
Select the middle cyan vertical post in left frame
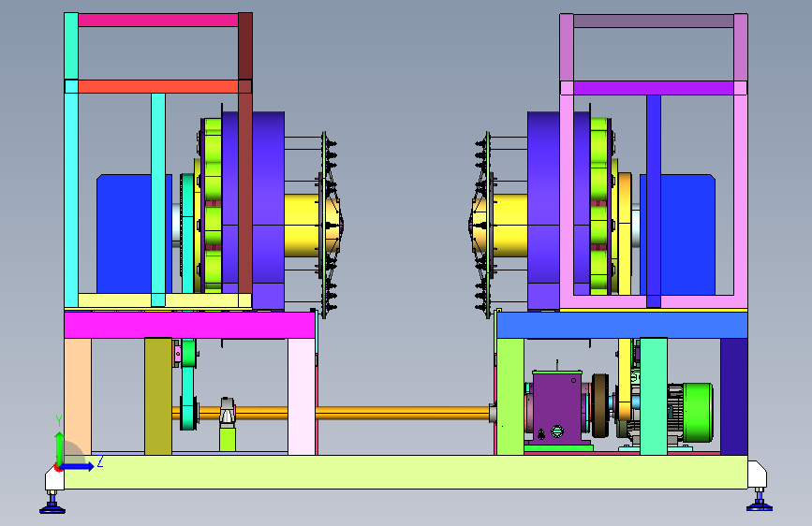click(x=158, y=200)
